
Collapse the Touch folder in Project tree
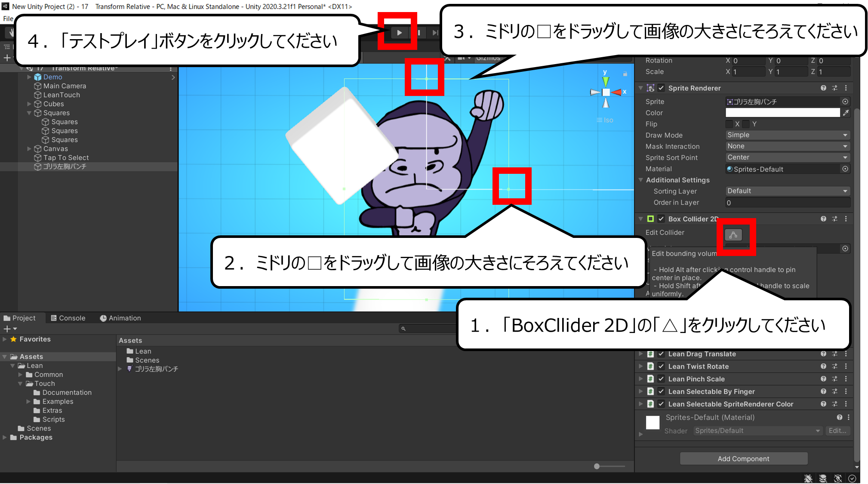coord(20,383)
